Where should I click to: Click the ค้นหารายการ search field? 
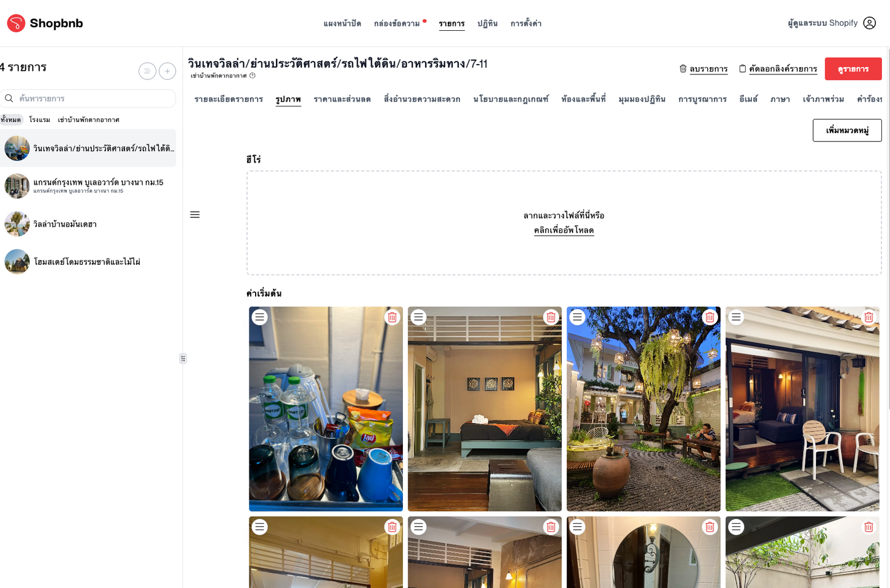click(x=92, y=99)
